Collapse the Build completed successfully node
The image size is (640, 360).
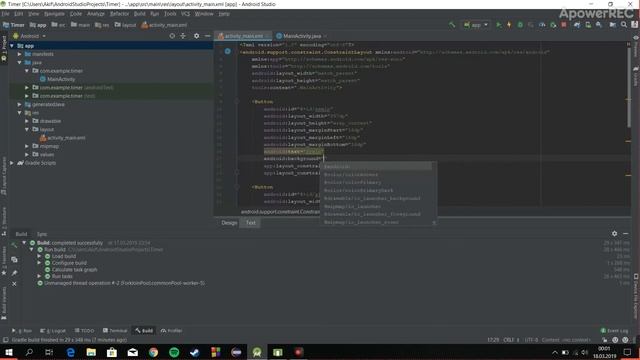(x=24, y=243)
